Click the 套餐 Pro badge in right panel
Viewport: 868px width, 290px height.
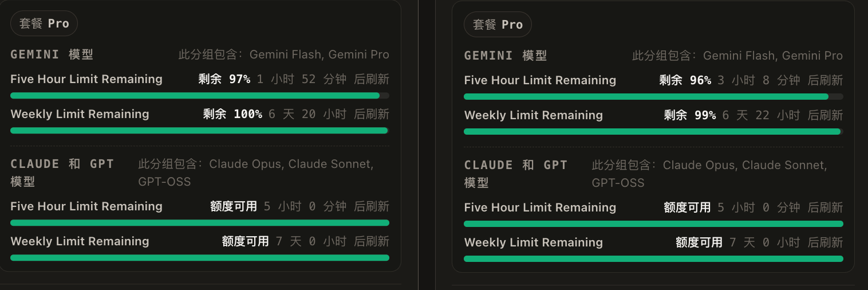(498, 25)
